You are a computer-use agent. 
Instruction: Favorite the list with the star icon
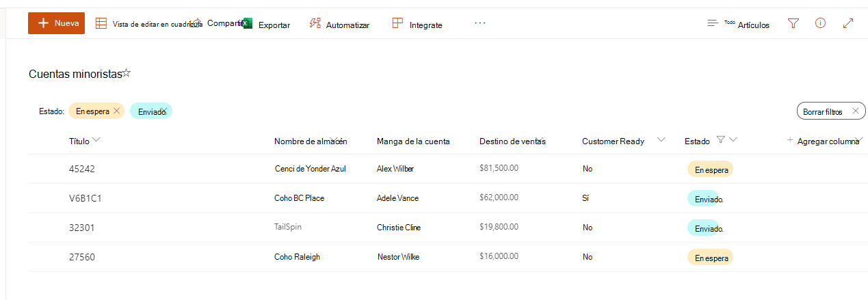click(x=127, y=73)
